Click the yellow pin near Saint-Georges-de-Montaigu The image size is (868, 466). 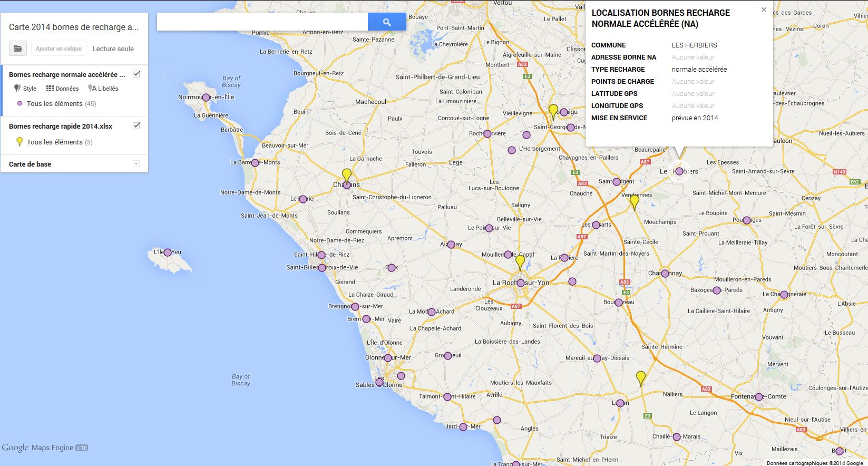pyautogui.click(x=553, y=111)
